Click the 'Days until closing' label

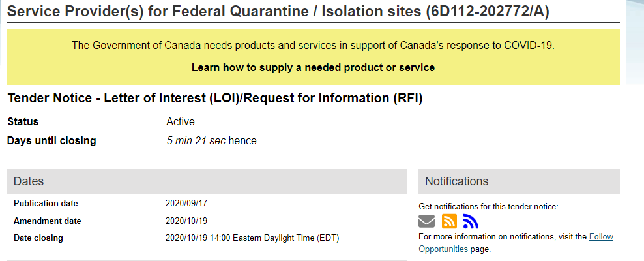tap(51, 141)
